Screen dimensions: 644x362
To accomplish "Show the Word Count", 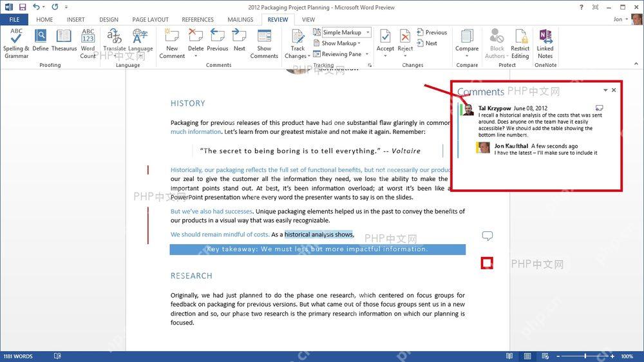I will 88,44.
